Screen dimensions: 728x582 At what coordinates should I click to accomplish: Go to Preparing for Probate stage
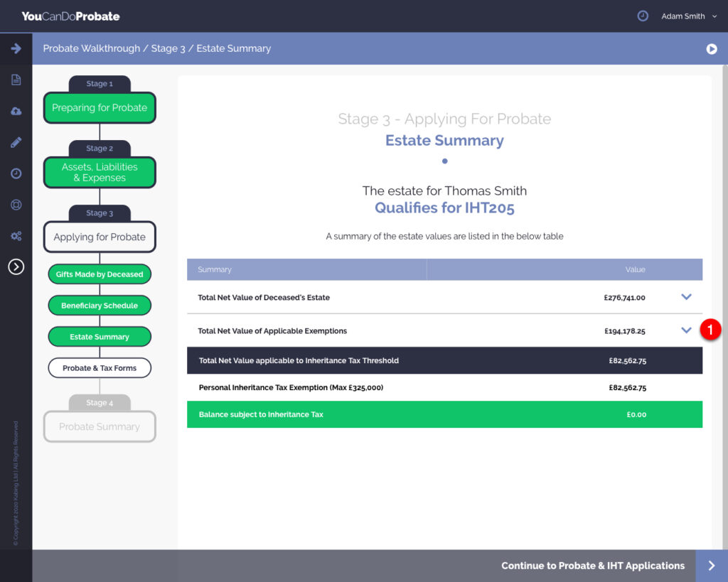[100, 108]
